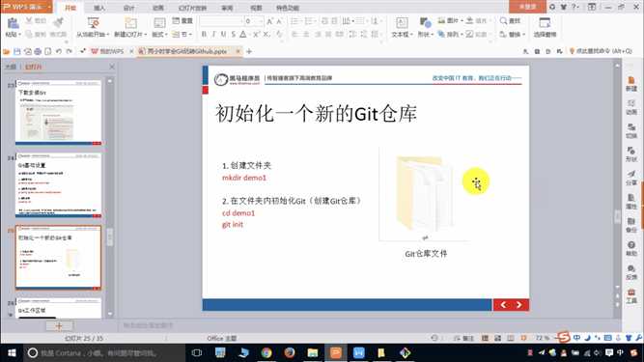
Task: Click the Cortana search box on taskbar
Action: [104, 353]
